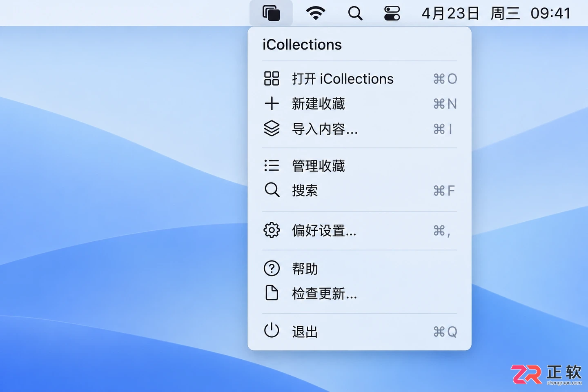Click the ⌘O shortcut label
This screenshot has height=392, width=588.
[445, 79]
